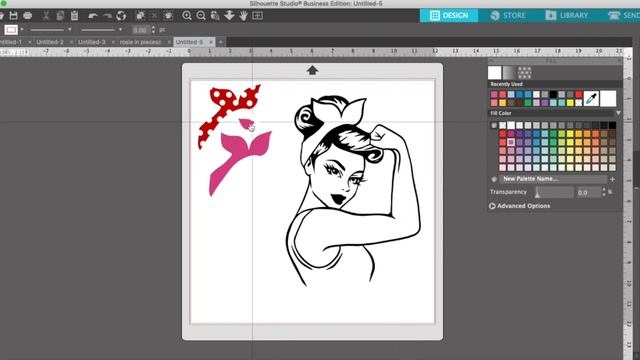Click the large white swatch beside the eyedropper
This screenshot has width=640, height=360.
point(608,98)
